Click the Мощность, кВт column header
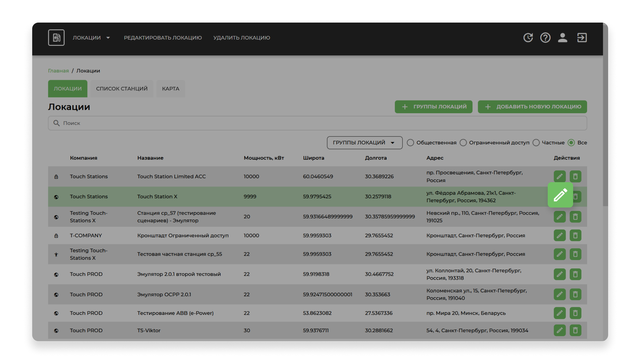The image size is (640, 364). (264, 158)
